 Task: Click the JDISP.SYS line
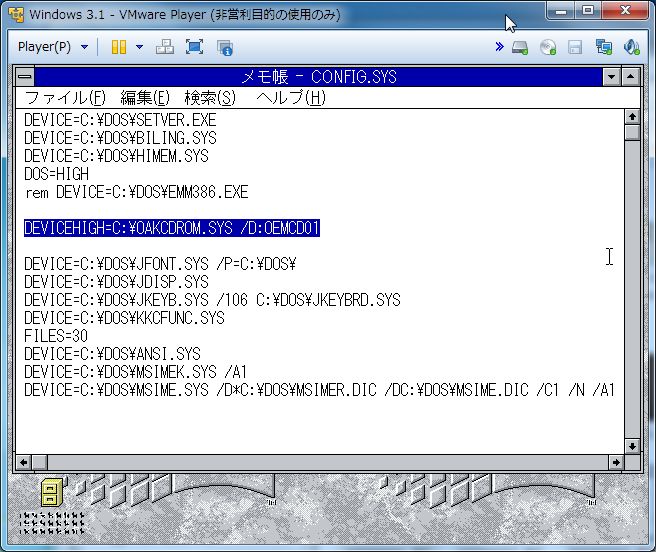pyautogui.click(x=116, y=282)
